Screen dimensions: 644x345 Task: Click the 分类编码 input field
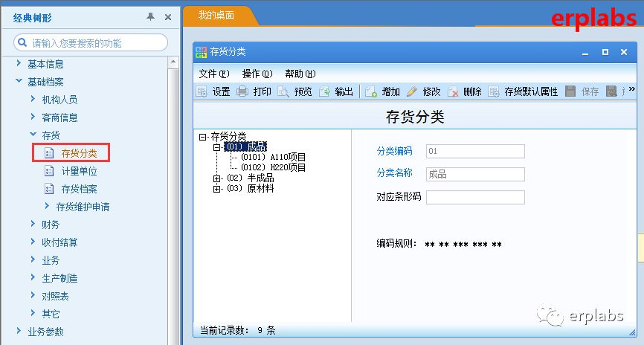click(x=475, y=151)
